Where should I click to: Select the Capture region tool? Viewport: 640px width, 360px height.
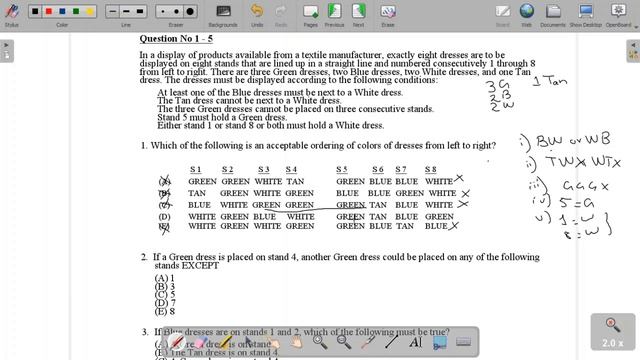click(440, 342)
